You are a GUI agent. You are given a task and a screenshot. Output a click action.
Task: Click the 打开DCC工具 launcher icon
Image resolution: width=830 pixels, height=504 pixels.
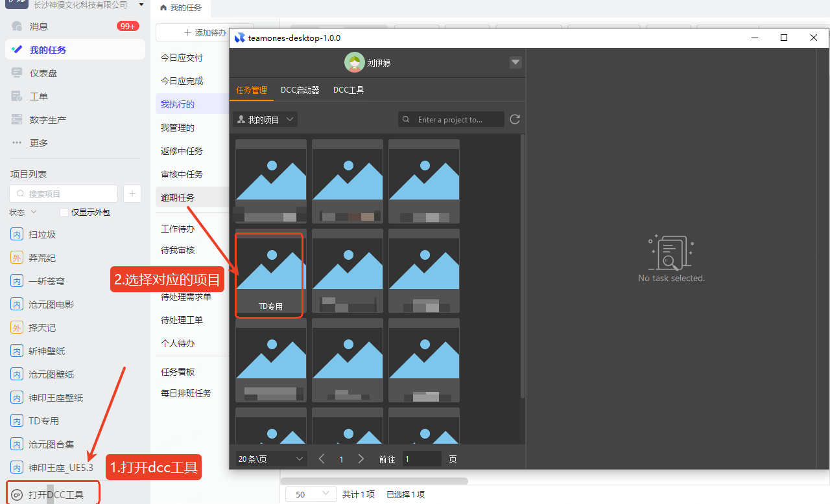[18, 494]
